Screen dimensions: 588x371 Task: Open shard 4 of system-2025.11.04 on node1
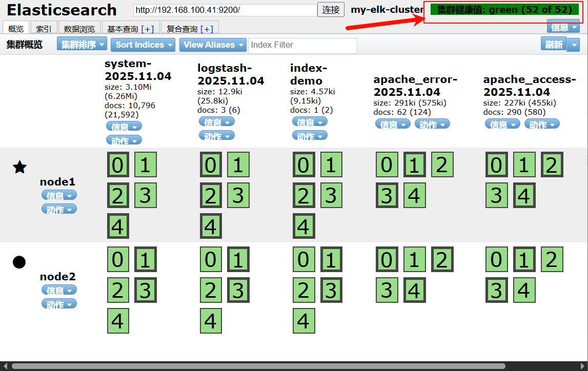(x=118, y=226)
